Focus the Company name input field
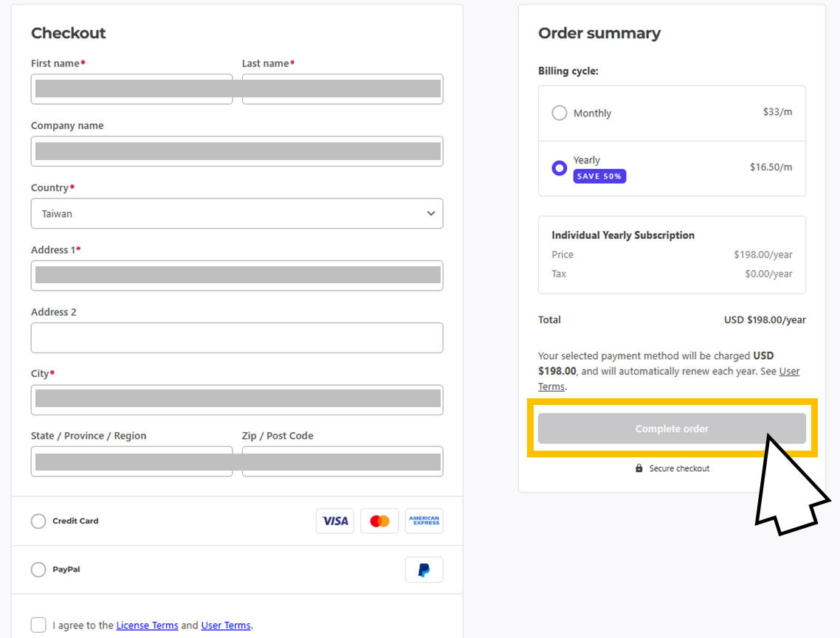 tap(237, 151)
